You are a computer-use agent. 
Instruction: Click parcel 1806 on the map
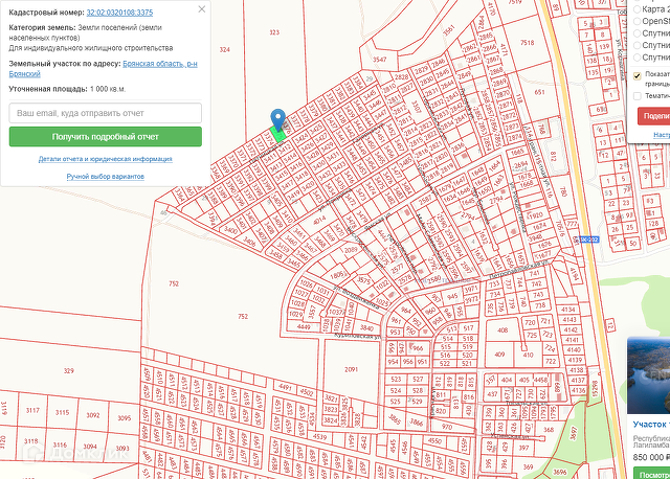coord(337,275)
